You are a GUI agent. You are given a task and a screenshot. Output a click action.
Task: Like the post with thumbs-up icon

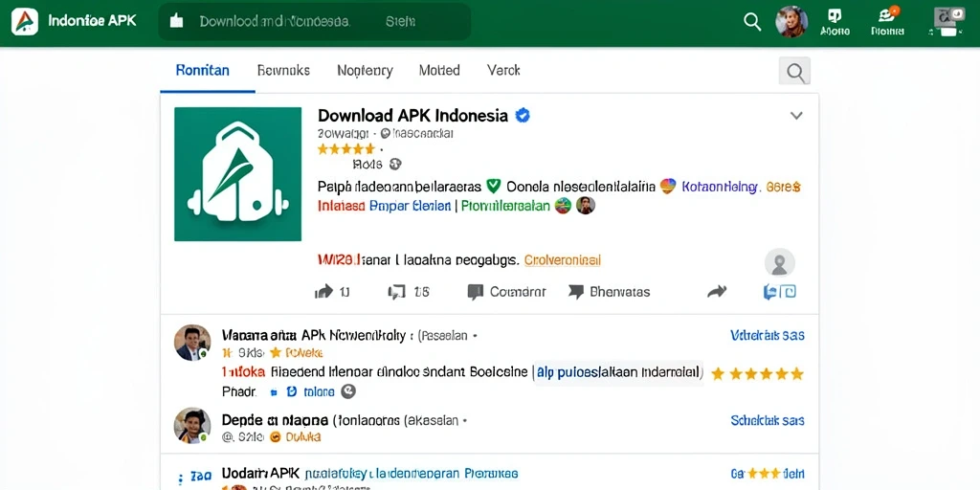323,291
